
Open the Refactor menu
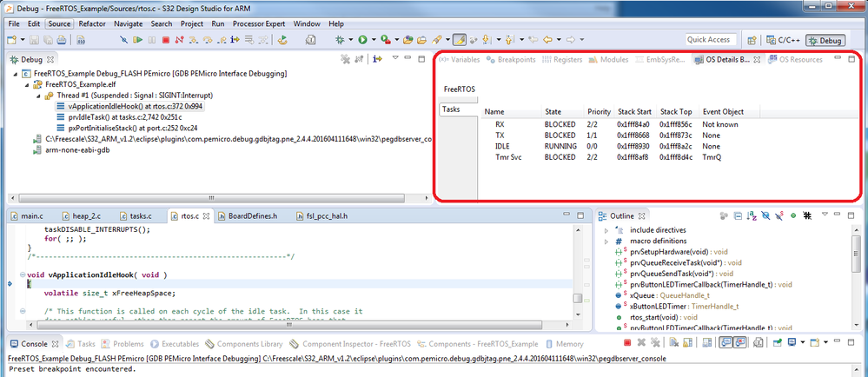92,23
